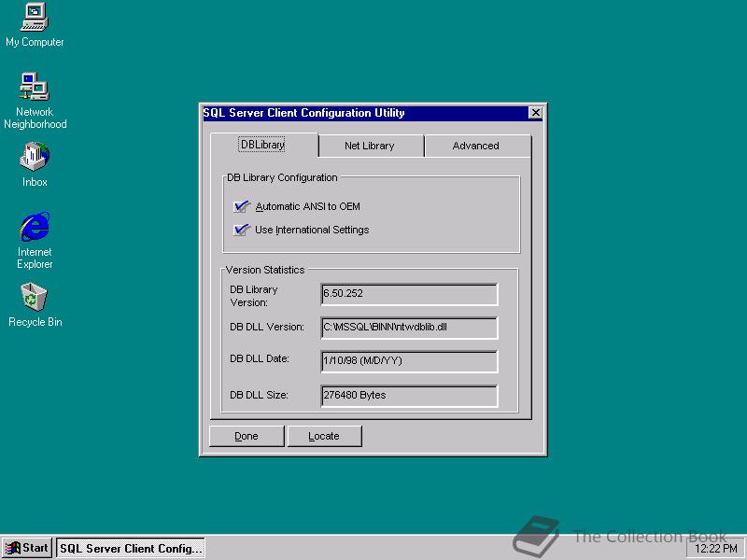Click the DB Library Version: label
747x560 pixels.
click(x=253, y=296)
